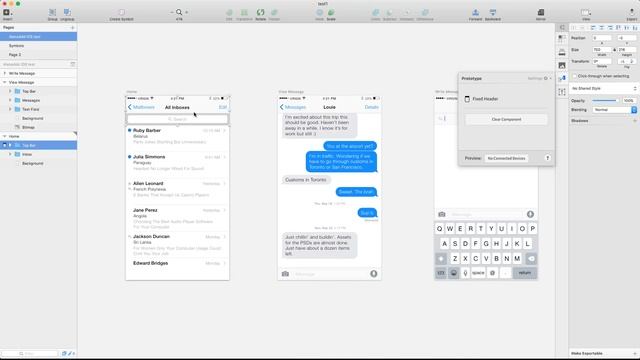
Task: Open the No Shared Style dropdown
Action: coord(604,89)
